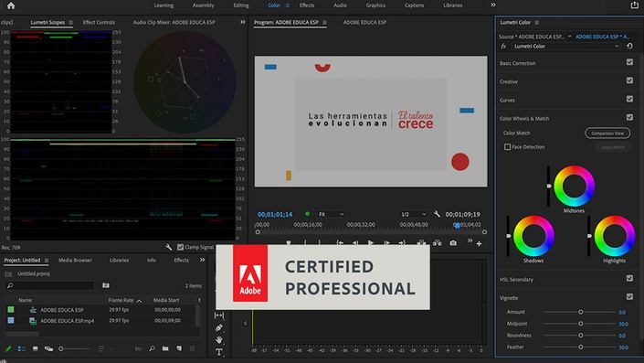Open the Program monitor panel menu
This screenshot has height=363, width=644.
[x=324, y=23]
